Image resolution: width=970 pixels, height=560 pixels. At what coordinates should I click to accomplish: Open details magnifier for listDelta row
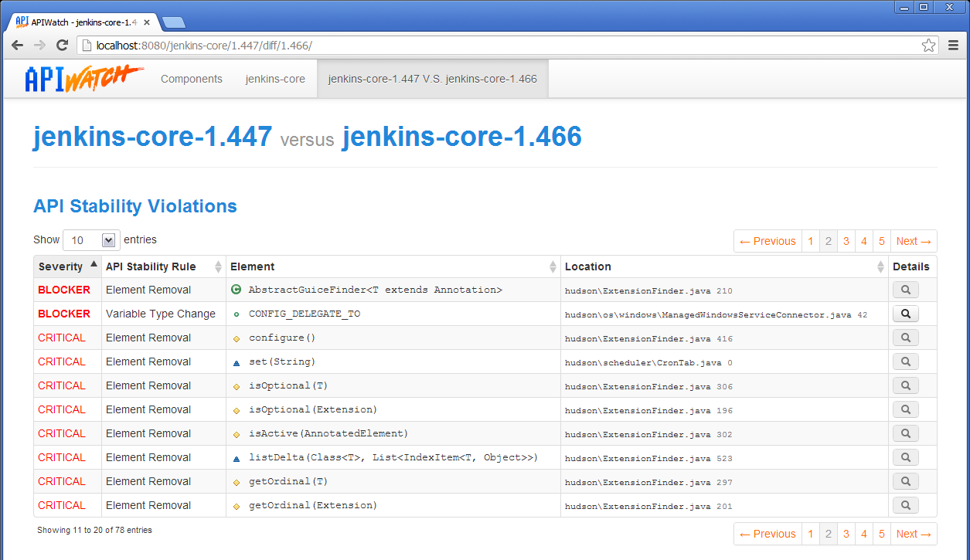pos(905,458)
